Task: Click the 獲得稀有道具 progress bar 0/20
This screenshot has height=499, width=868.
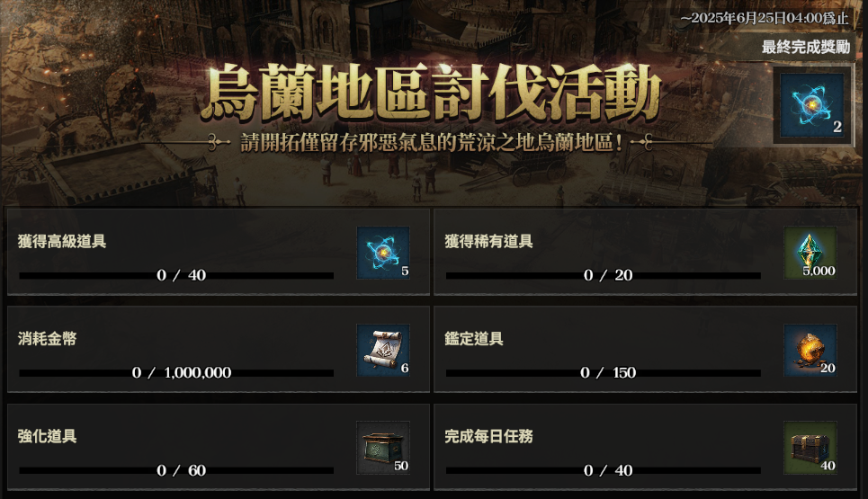Action: (604, 275)
